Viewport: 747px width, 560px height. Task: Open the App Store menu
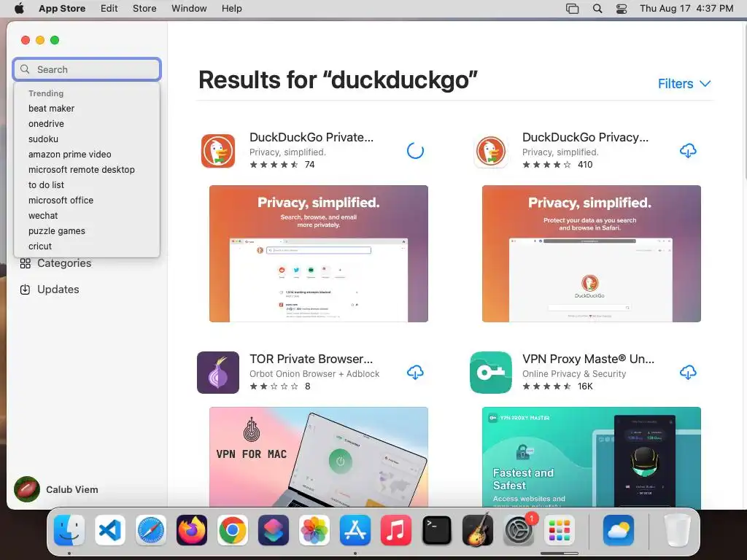(62, 9)
